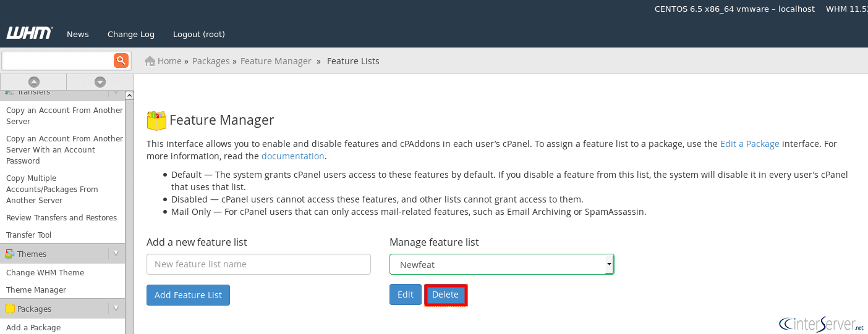This screenshot has width=868, height=334.
Task: Click the InterServer logo
Action: pos(821,324)
